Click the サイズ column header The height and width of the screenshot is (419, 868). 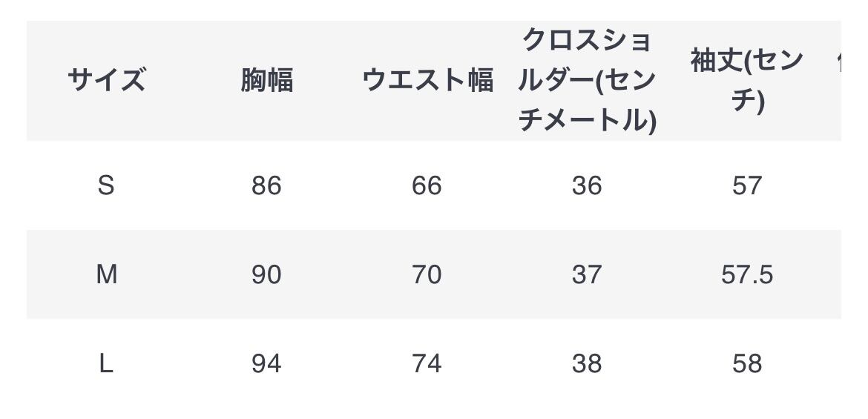tap(106, 79)
